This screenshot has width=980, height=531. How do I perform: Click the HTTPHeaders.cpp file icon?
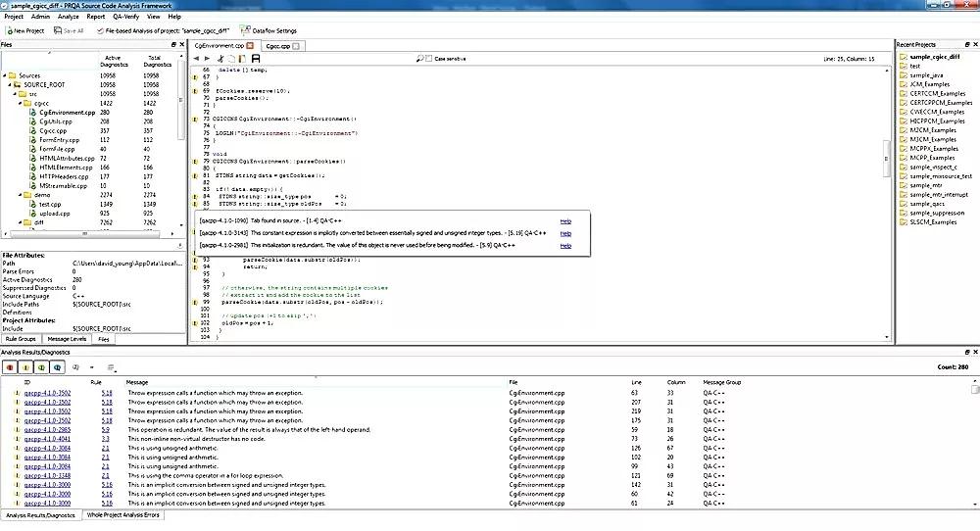[x=32, y=176]
